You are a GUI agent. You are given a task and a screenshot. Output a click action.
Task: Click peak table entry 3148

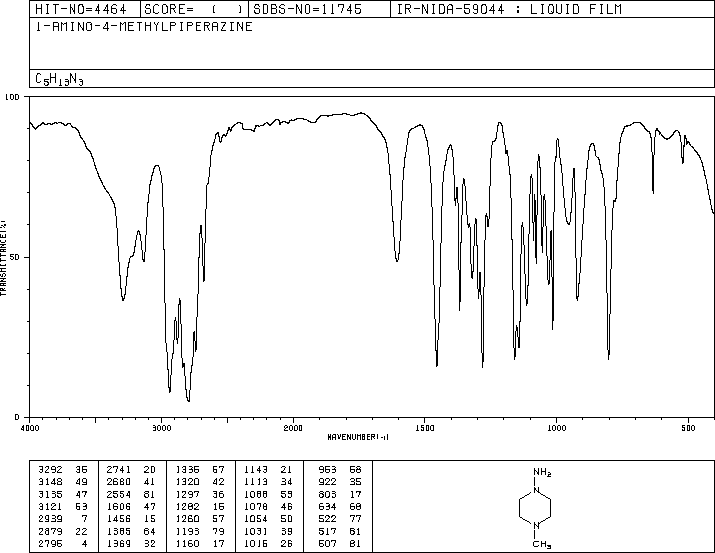[50, 482]
